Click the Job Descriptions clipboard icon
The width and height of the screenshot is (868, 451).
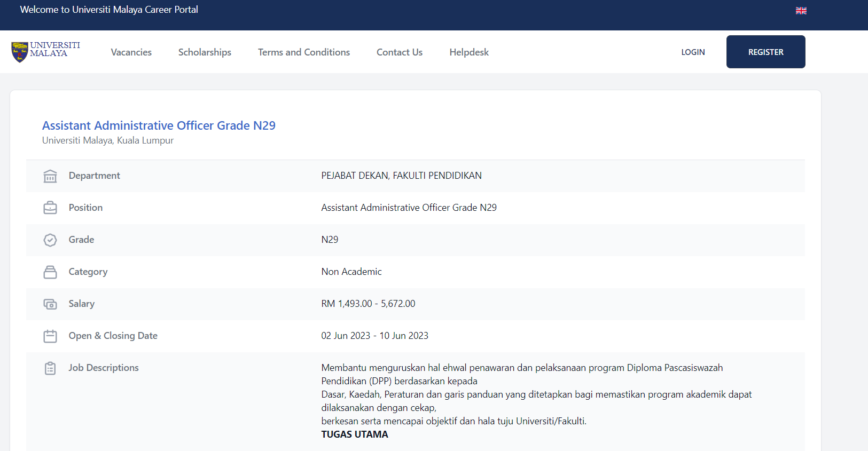pos(50,368)
